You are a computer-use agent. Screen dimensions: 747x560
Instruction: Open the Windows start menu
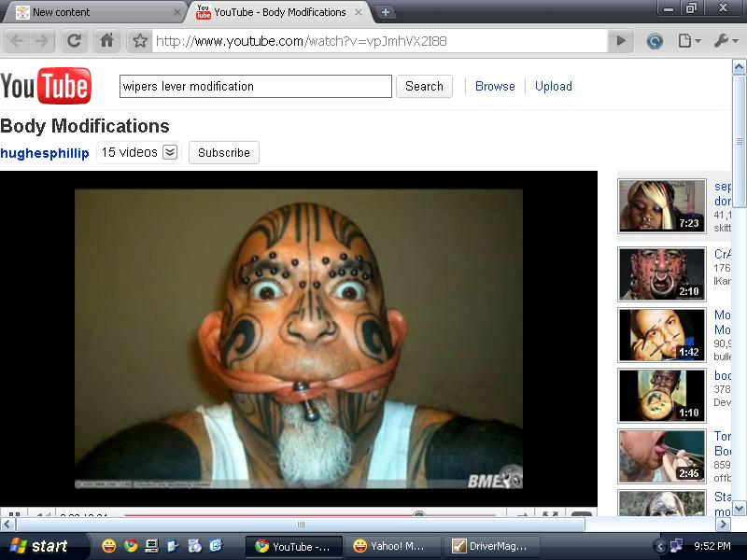(x=44, y=546)
